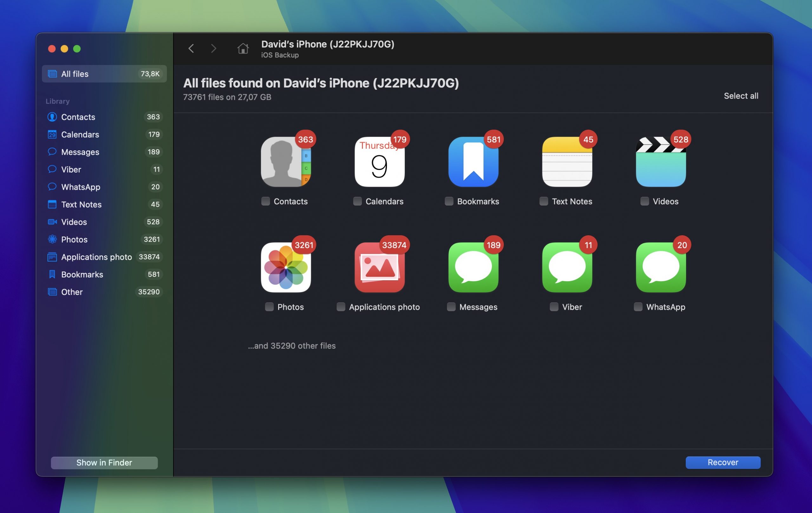Image resolution: width=812 pixels, height=513 pixels.
Task: Select Viber in the sidebar
Action: [x=104, y=170]
